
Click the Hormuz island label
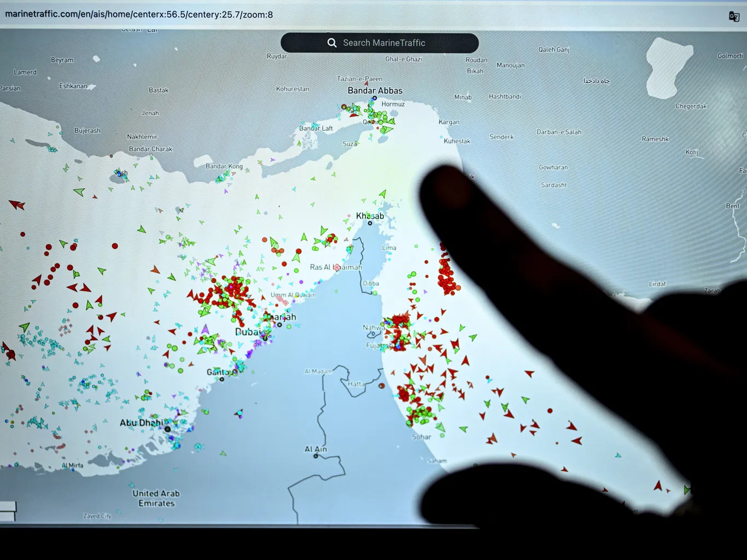pyautogui.click(x=393, y=104)
